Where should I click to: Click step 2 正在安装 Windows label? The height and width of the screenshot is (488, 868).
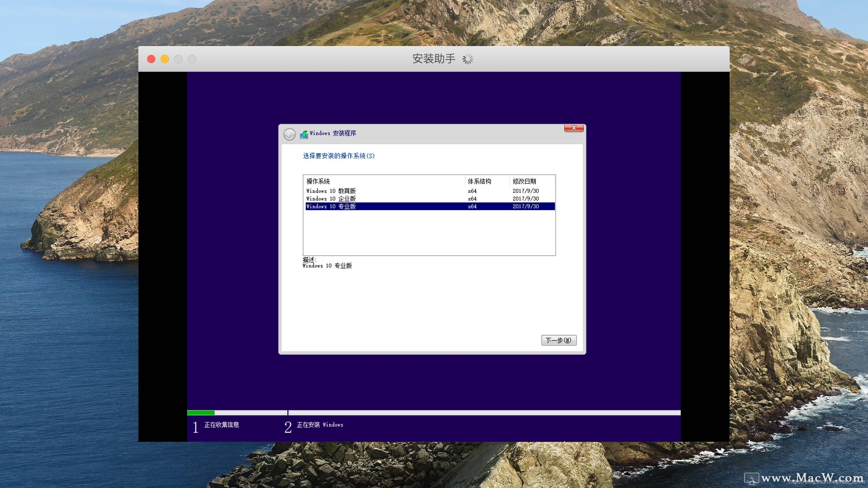(x=320, y=425)
